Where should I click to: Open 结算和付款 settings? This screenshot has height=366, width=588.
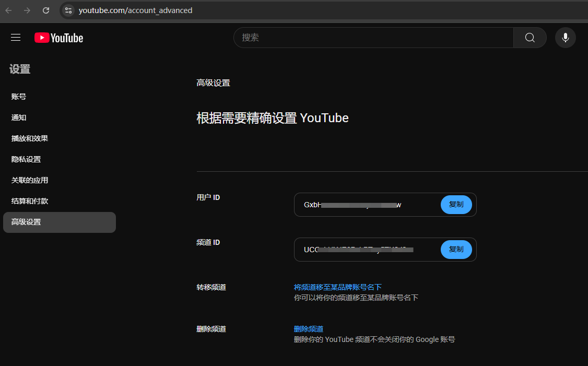click(30, 201)
